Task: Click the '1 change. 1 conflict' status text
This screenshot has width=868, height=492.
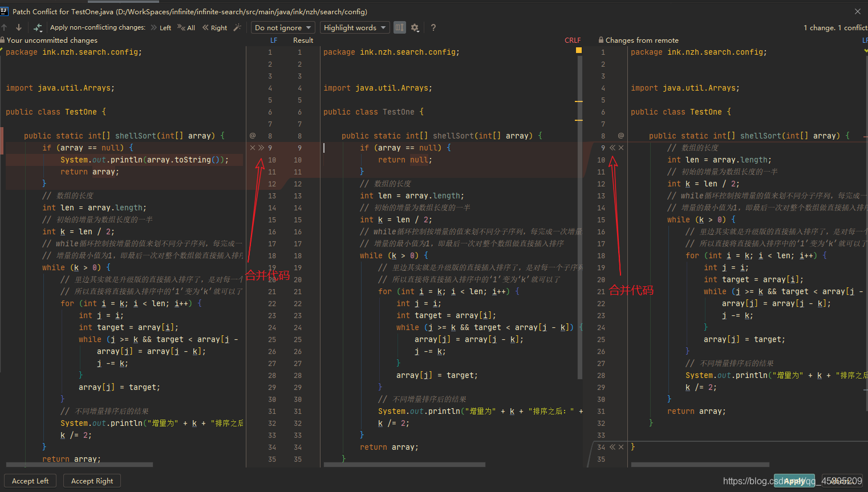Action: (835, 27)
